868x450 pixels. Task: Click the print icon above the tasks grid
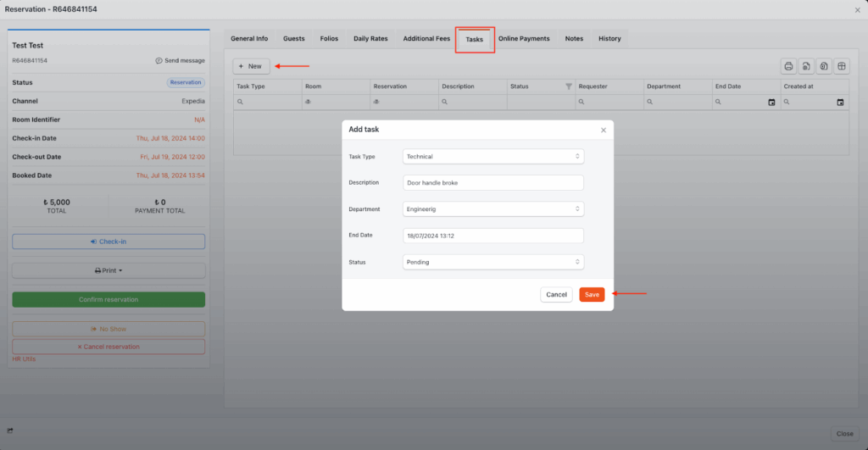(x=788, y=66)
